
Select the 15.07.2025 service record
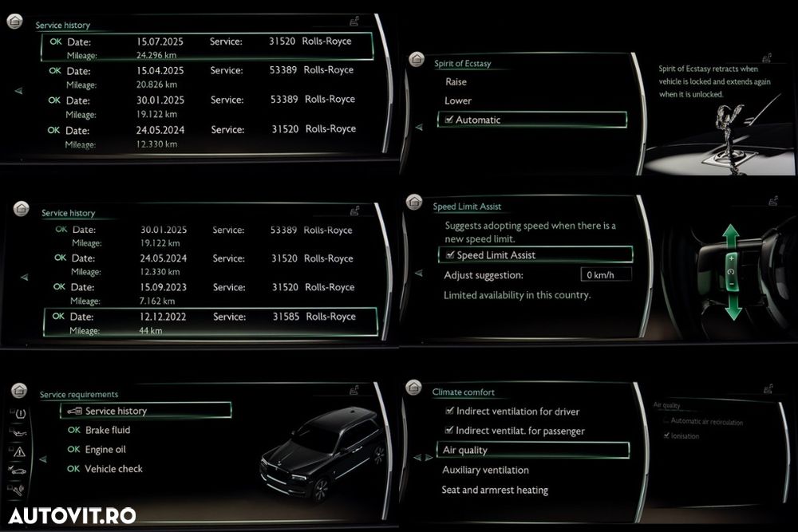(x=207, y=47)
